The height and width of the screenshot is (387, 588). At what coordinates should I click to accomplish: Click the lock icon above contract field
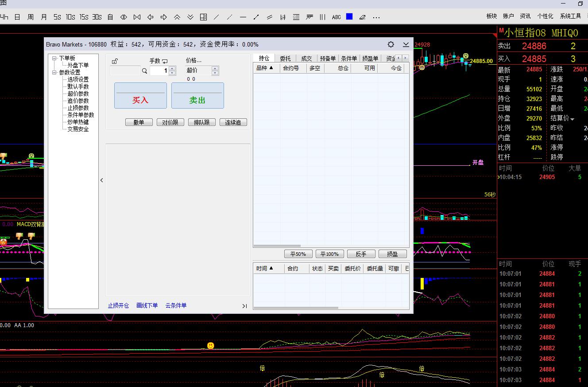tap(115, 61)
